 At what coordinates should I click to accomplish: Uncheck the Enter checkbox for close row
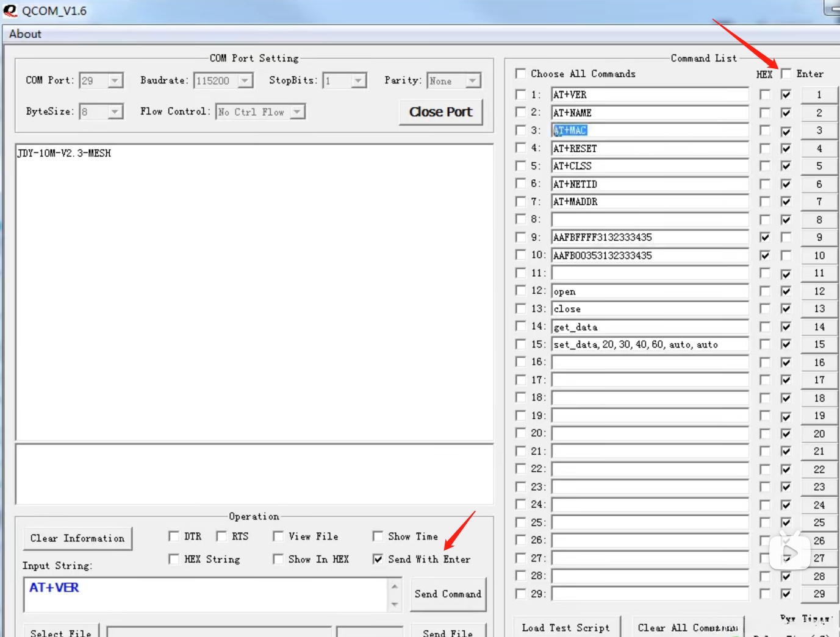pos(786,309)
